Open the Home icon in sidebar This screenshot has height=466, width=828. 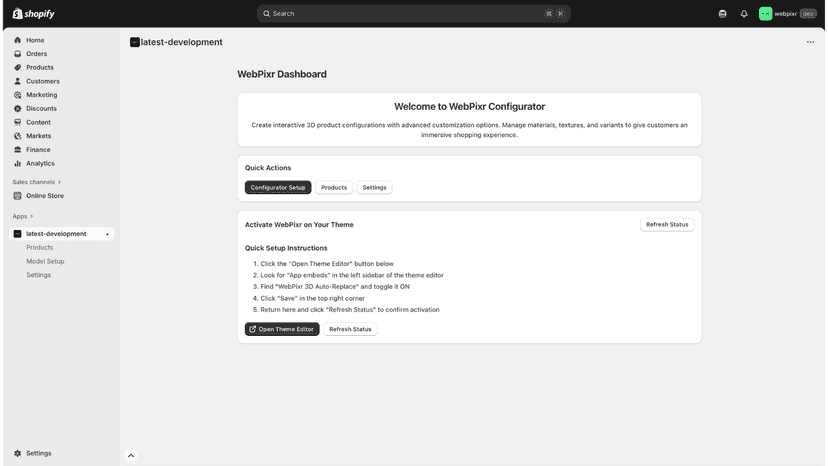tap(17, 40)
